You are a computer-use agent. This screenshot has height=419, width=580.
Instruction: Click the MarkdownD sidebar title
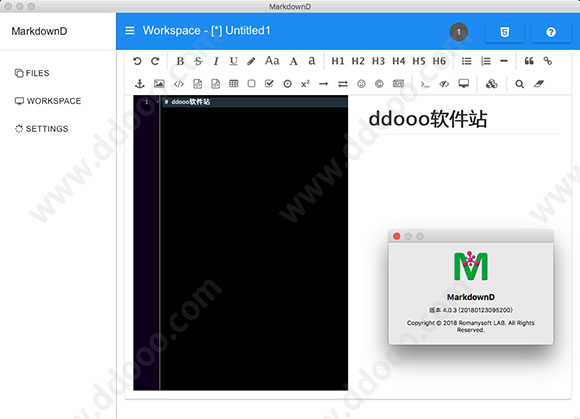[x=39, y=31]
